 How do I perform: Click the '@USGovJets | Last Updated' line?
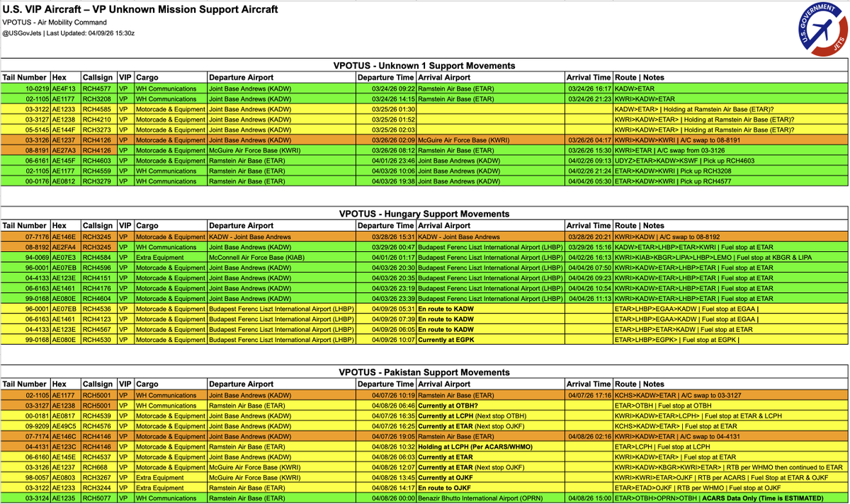pos(69,33)
